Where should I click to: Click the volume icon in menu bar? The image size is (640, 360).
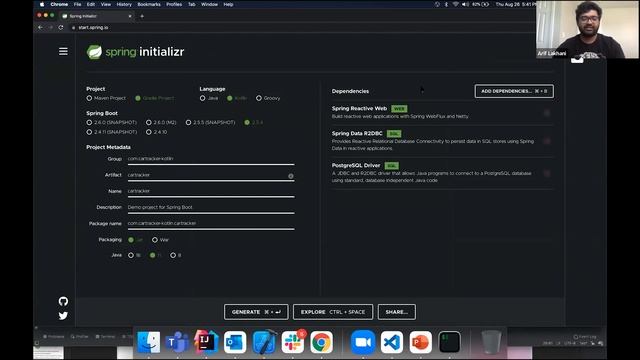[x=465, y=4]
